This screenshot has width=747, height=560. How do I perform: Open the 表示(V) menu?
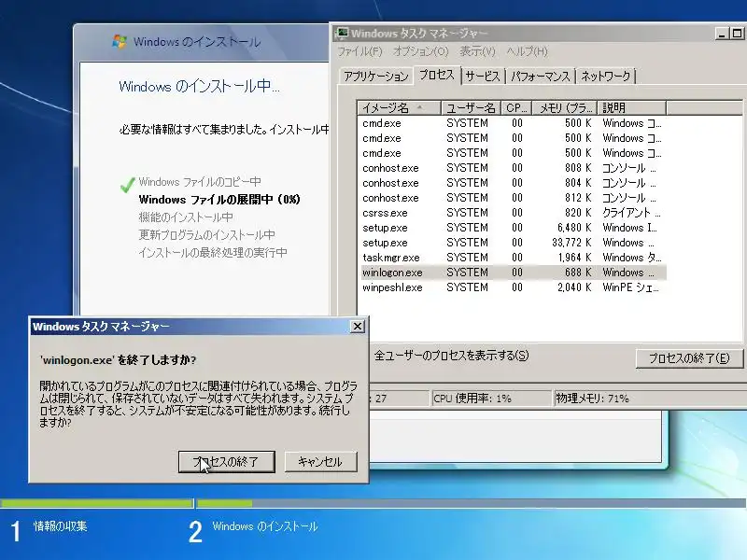[x=477, y=51]
